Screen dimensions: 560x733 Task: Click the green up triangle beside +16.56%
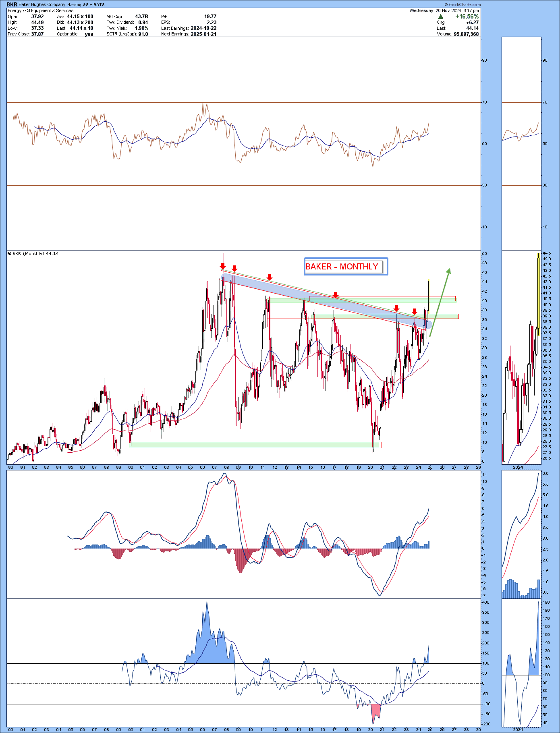point(441,17)
